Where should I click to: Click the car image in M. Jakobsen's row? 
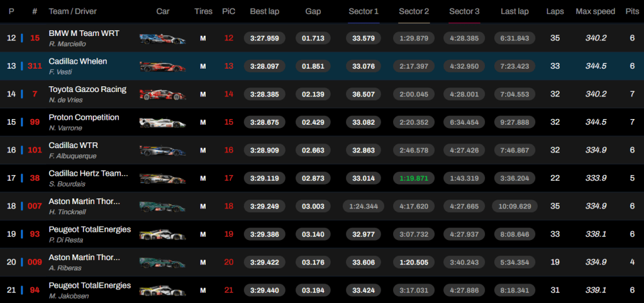pos(163,290)
